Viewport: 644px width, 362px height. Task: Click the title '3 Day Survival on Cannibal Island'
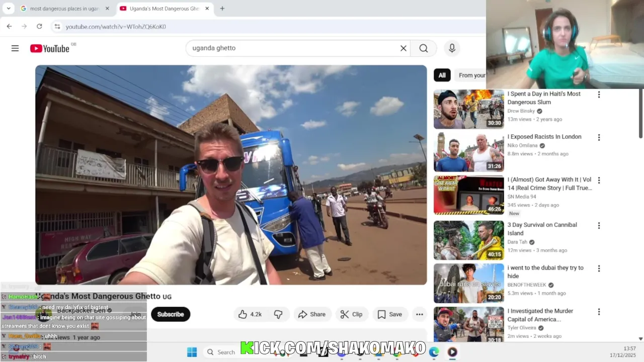coord(542,229)
